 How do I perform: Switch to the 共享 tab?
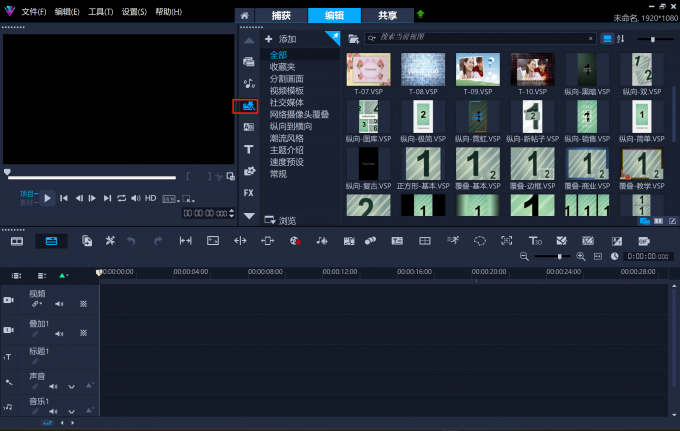point(387,16)
